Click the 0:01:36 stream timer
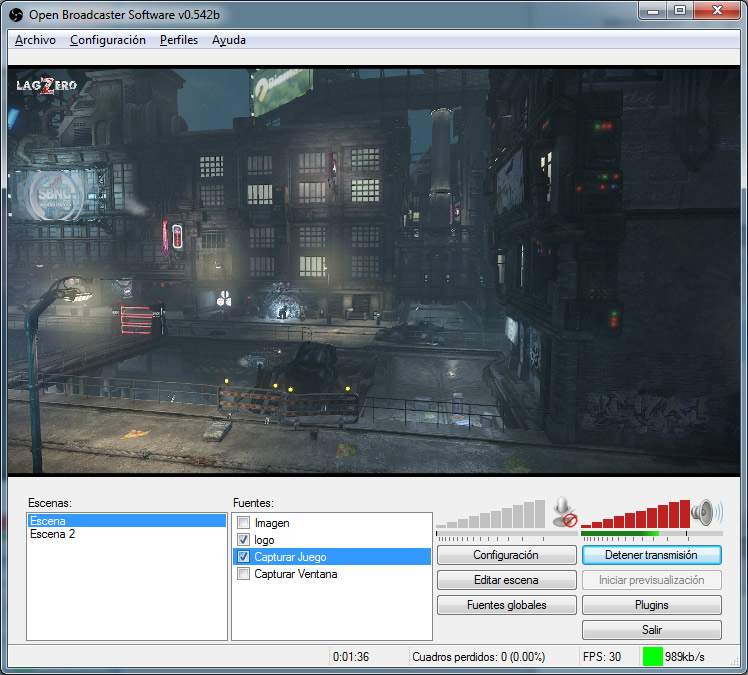The height and width of the screenshot is (675, 748). coord(351,657)
